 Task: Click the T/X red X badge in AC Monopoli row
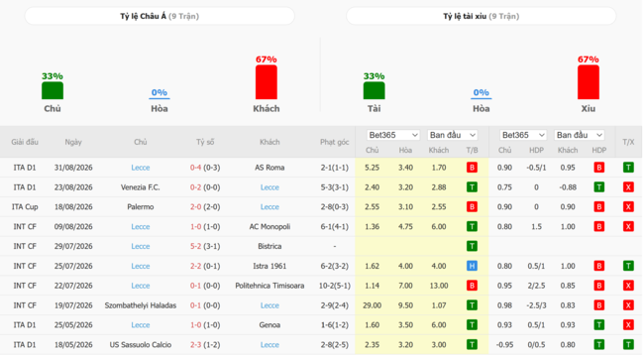pyautogui.click(x=628, y=226)
